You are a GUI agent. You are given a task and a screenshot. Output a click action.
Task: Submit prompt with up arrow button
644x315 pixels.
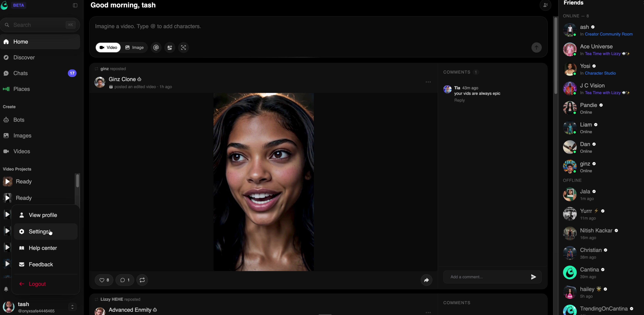[x=536, y=47]
